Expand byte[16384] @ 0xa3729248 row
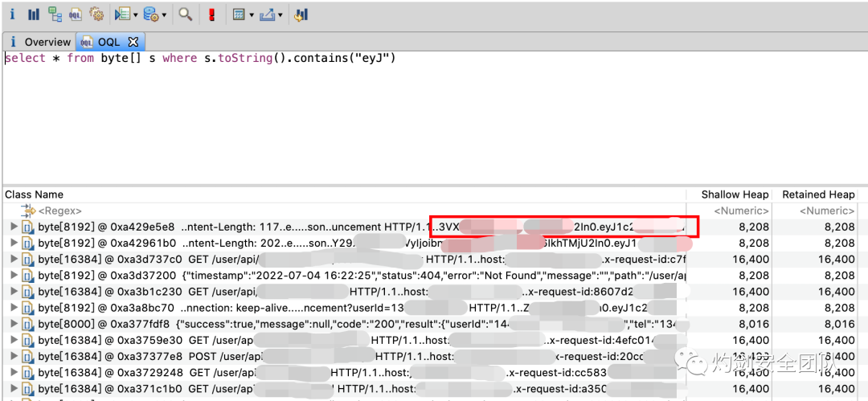Viewport: 868px width, 401px height. (14, 372)
